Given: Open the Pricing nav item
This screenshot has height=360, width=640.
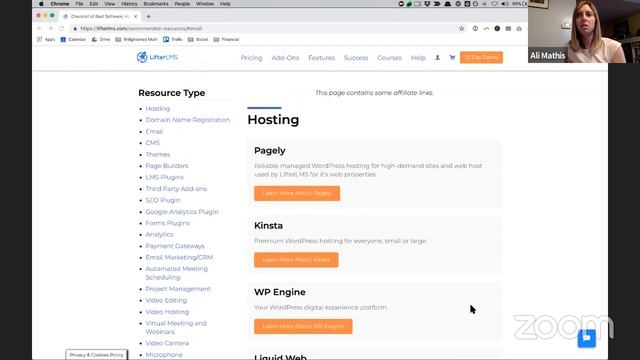Looking at the screenshot, I should [x=251, y=58].
